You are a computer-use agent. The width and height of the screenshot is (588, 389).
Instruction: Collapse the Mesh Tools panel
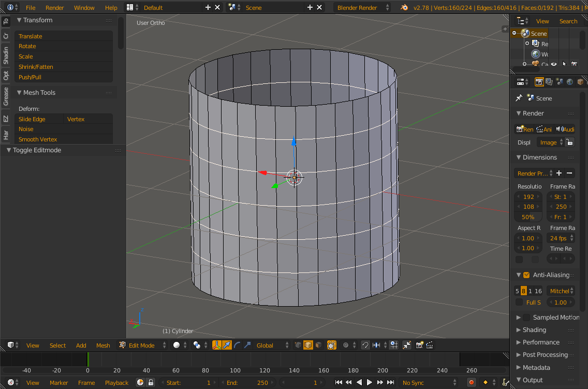[36, 92]
